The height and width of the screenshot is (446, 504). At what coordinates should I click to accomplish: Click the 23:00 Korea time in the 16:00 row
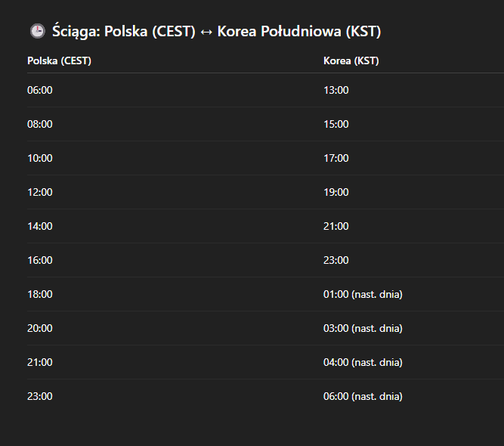click(x=336, y=260)
